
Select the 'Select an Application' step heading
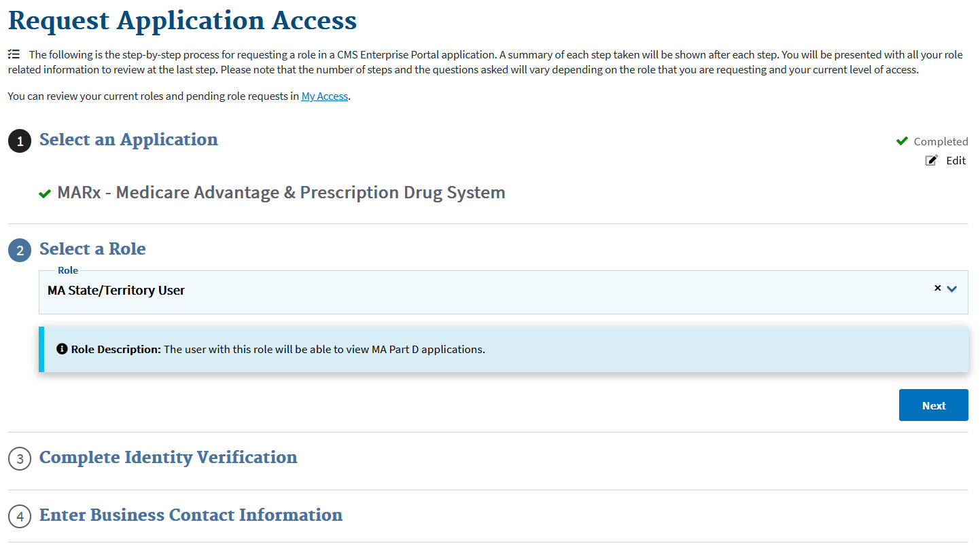coord(128,139)
